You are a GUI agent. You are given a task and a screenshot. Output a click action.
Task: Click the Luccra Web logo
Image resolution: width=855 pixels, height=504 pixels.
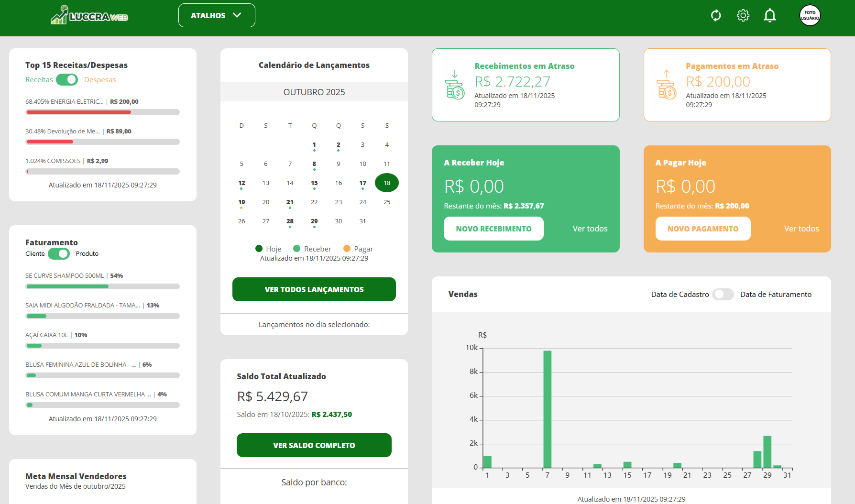tap(88, 15)
